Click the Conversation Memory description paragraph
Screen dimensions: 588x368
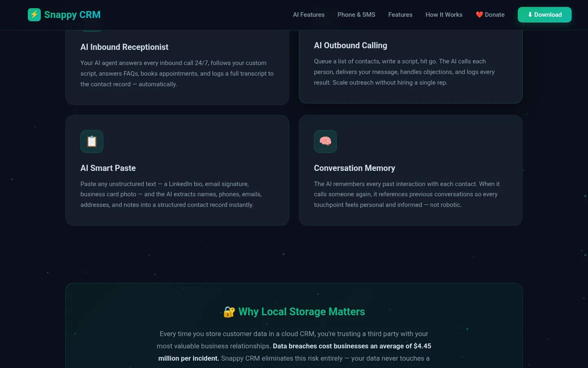point(407,194)
